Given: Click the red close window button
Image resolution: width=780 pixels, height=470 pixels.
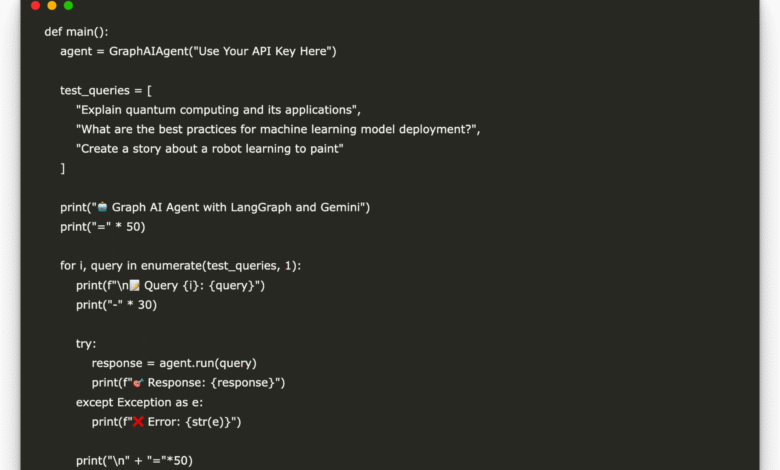Looking at the screenshot, I should (36, 6).
